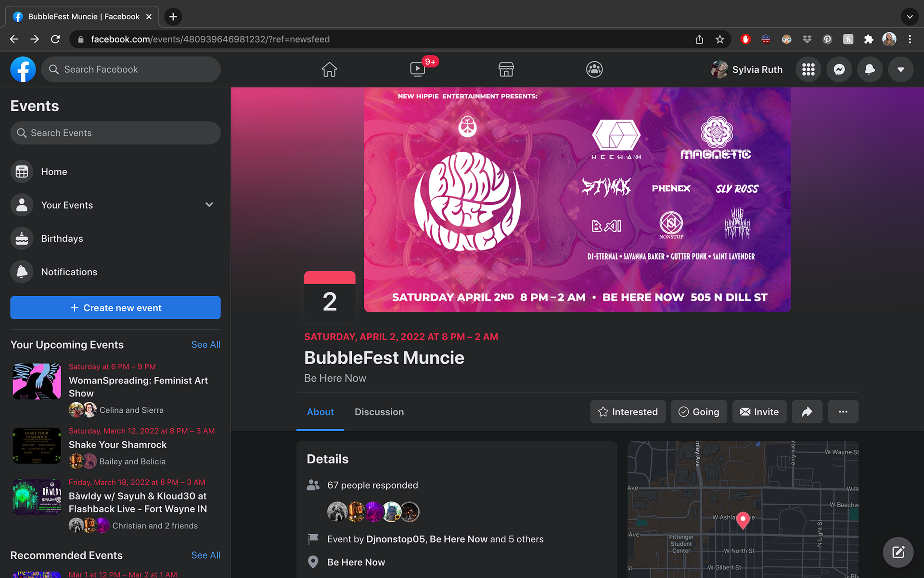The height and width of the screenshot is (578, 924).
Task: Click "67 people responded"
Action: tap(372, 485)
